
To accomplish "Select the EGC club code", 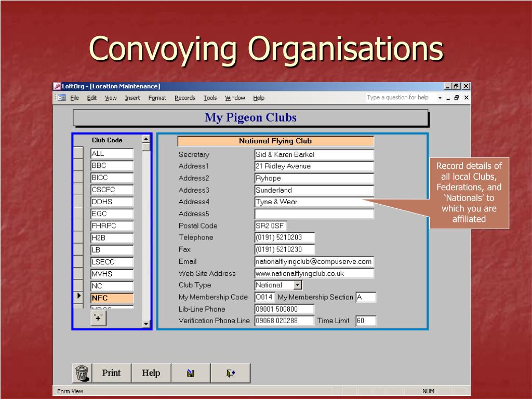I will pos(112,214).
